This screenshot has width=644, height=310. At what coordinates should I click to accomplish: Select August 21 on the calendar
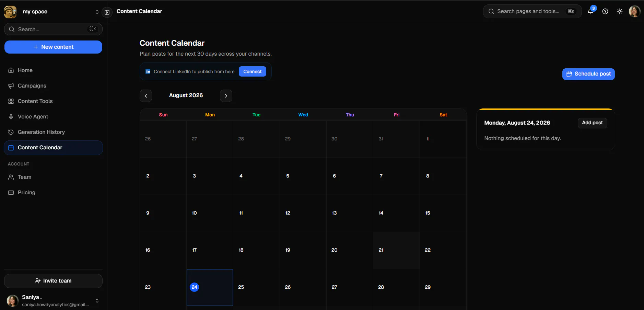point(396,250)
